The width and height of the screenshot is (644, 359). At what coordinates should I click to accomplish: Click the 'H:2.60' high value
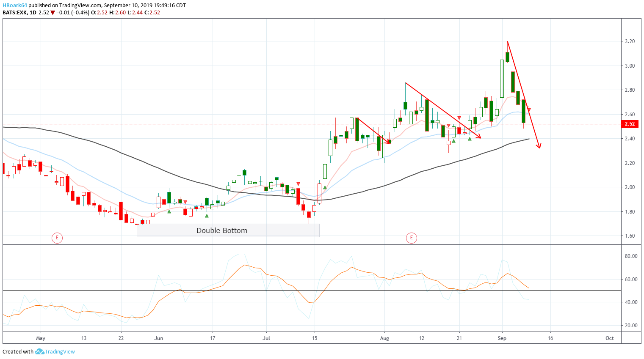(x=117, y=13)
